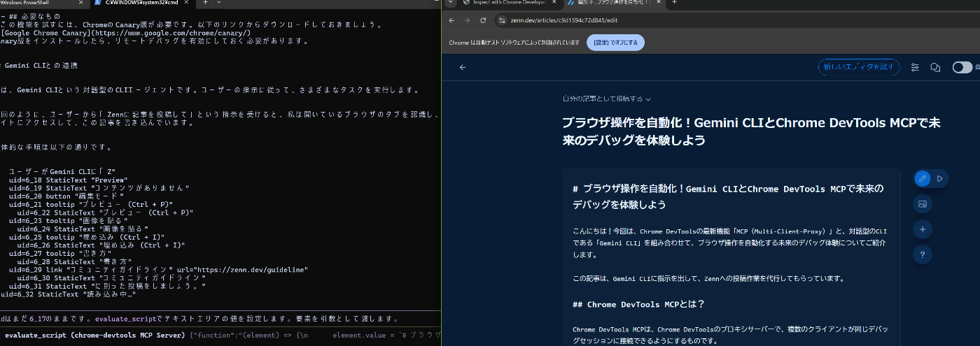This screenshot has width=980, height=346.
Task: Click the zenn.dev/guideline link line in terminal
Action: [158, 270]
